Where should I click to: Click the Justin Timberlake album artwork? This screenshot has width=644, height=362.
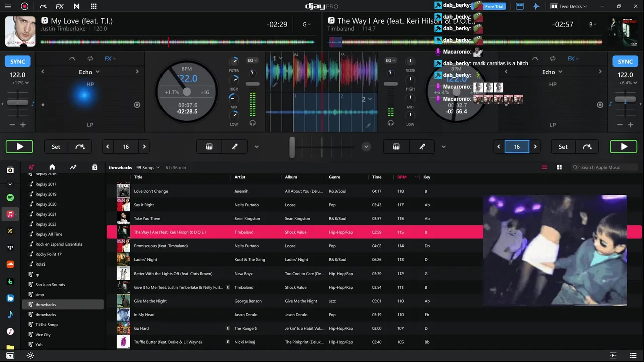pyautogui.click(x=20, y=31)
